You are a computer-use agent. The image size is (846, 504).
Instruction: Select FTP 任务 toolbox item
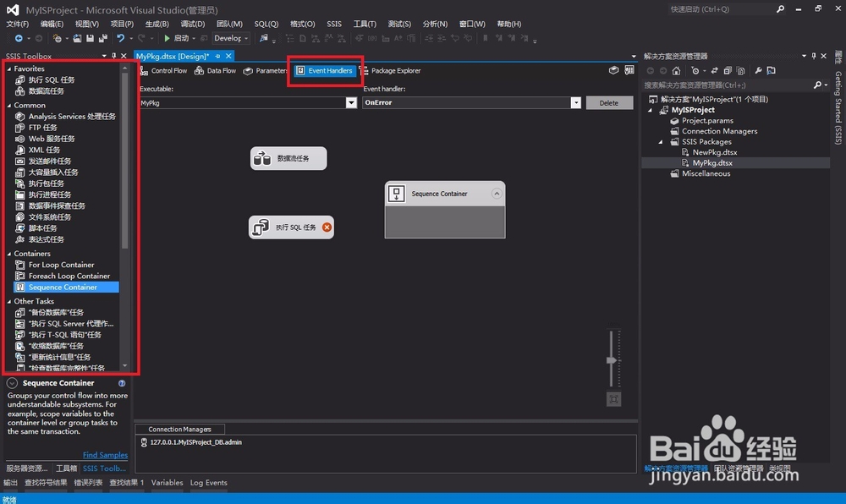tap(42, 128)
